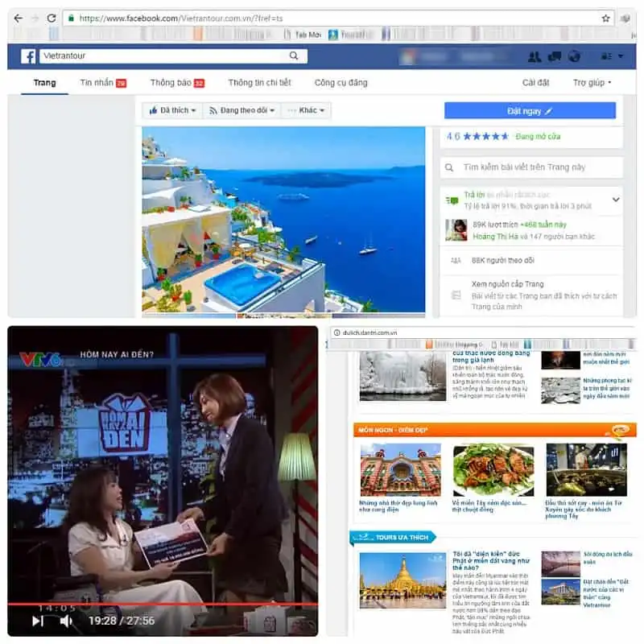Image resolution: width=644 pixels, height=644 pixels.
Task: Open the notifications globe icon
Action: tap(573, 56)
